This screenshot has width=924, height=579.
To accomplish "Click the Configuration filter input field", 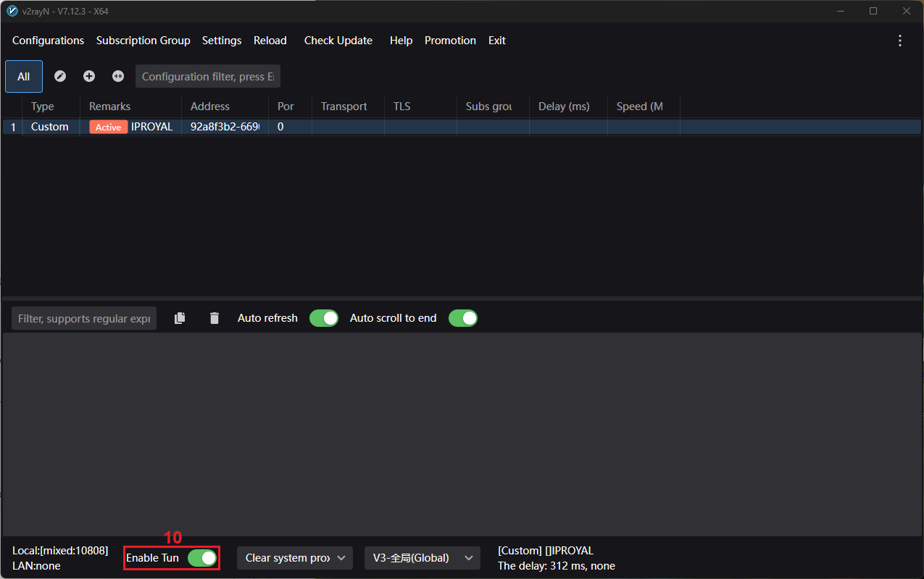I will [207, 76].
